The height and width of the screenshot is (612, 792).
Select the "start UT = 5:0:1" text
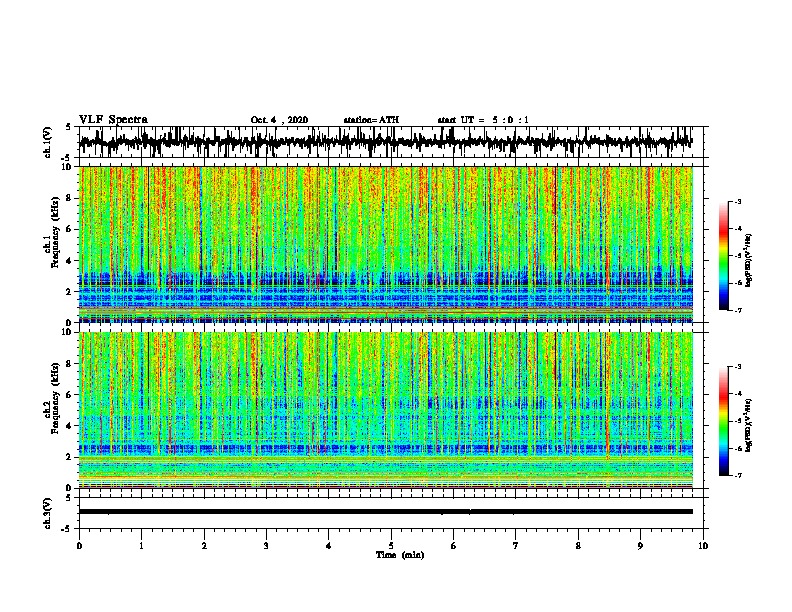click(x=483, y=120)
